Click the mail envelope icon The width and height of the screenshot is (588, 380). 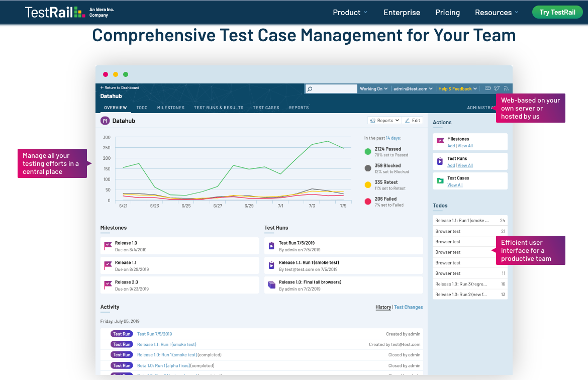pos(487,89)
